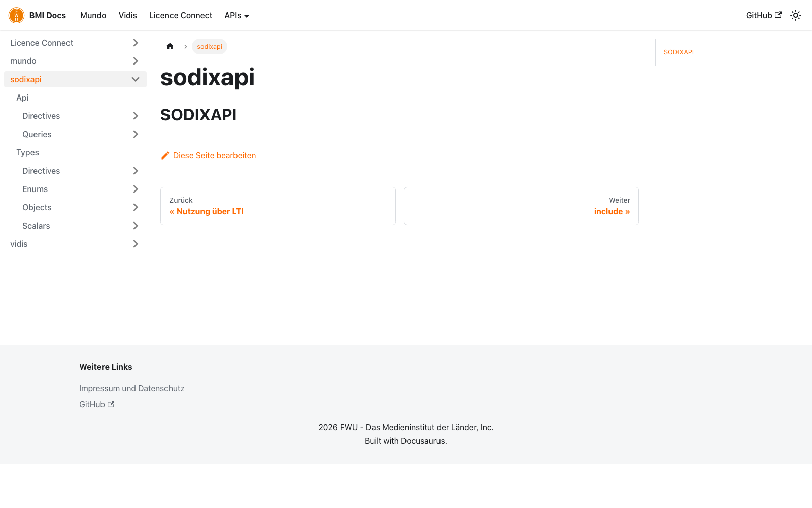Expand Queries under Api
The image size is (812, 508).
coord(136,134)
